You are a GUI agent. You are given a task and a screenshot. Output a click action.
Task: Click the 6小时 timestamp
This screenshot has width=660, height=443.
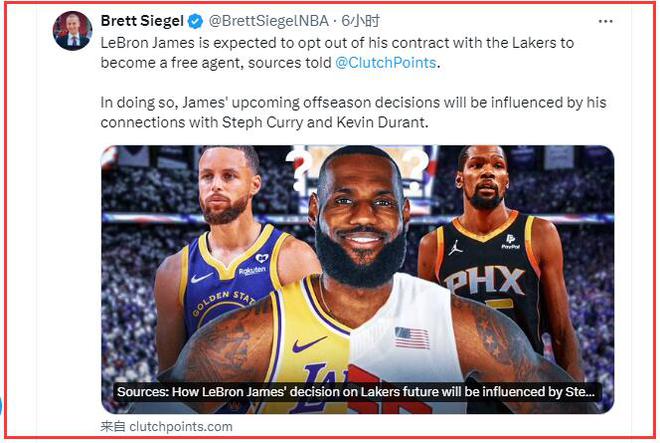click(x=360, y=21)
